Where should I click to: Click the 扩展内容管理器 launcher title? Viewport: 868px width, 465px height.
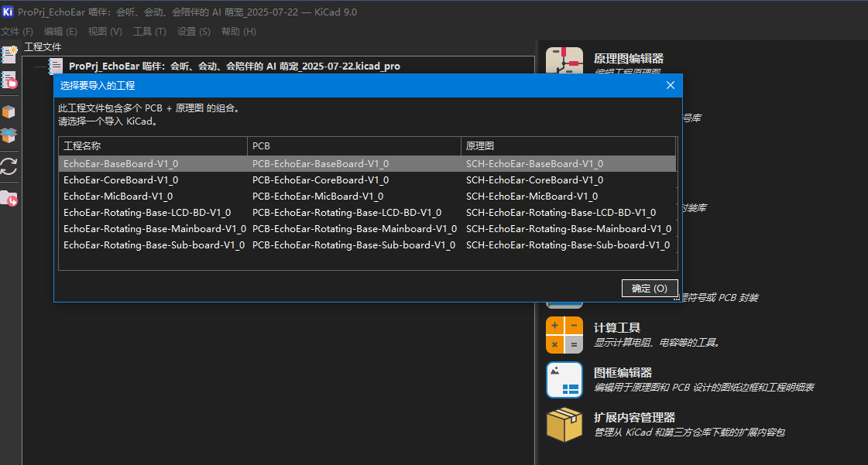[x=634, y=418]
